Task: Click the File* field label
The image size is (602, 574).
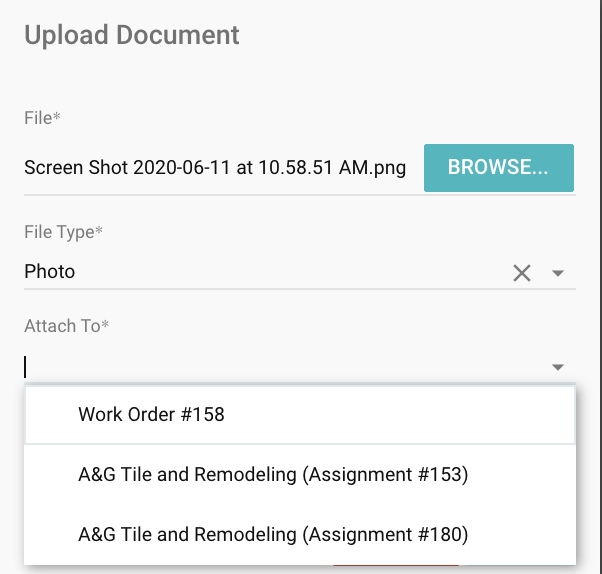Action: coord(43,118)
